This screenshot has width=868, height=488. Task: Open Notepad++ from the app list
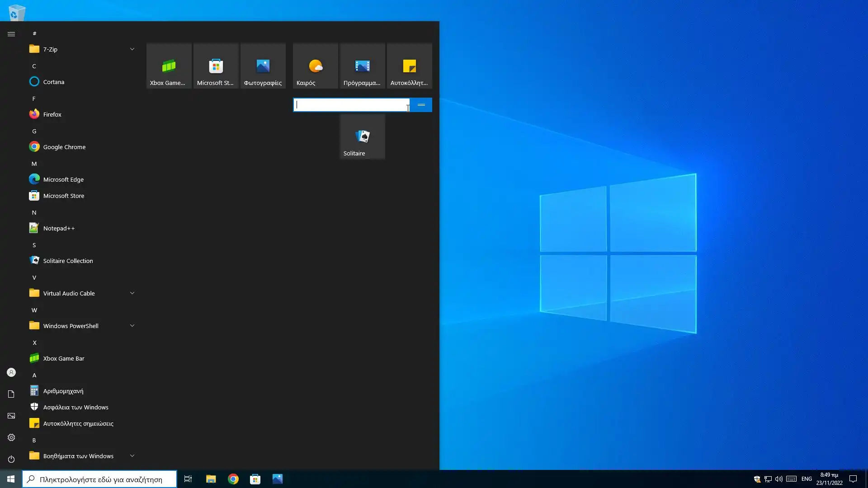[x=59, y=228]
